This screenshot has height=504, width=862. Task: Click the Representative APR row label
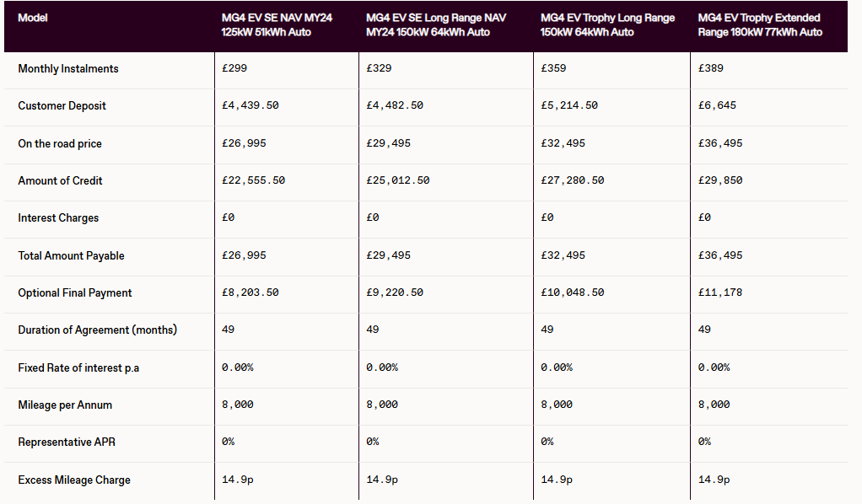pos(67,442)
